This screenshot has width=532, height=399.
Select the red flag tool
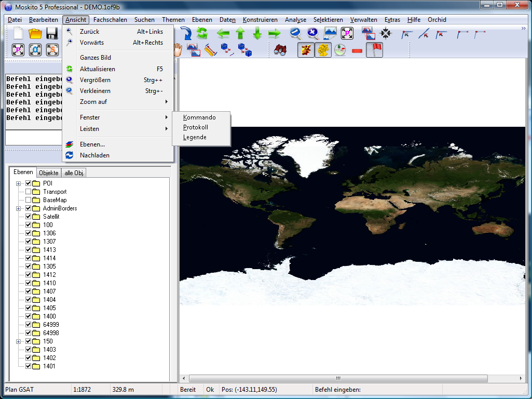[374, 50]
